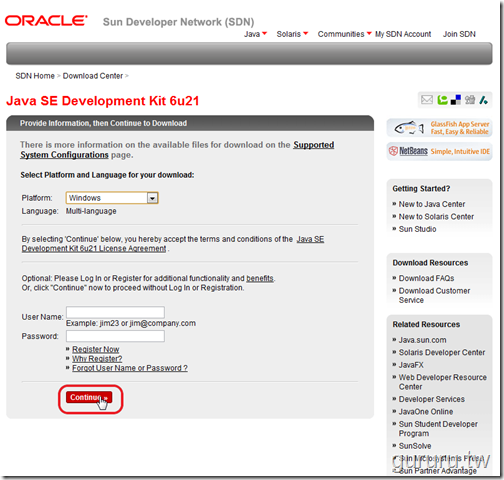Open SunSolve link
The image size is (504, 480).
pos(415,446)
